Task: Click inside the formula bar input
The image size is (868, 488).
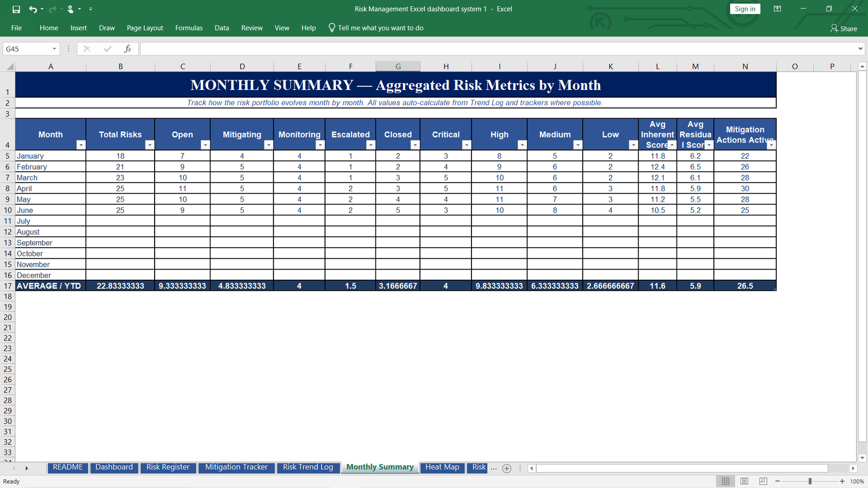Action: 498,49
